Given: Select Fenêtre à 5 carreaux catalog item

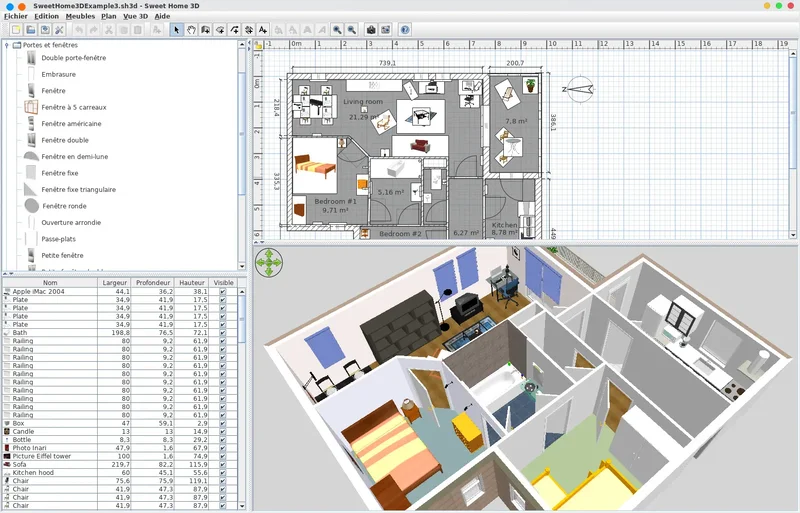Looking at the screenshot, I should pos(73,107).
